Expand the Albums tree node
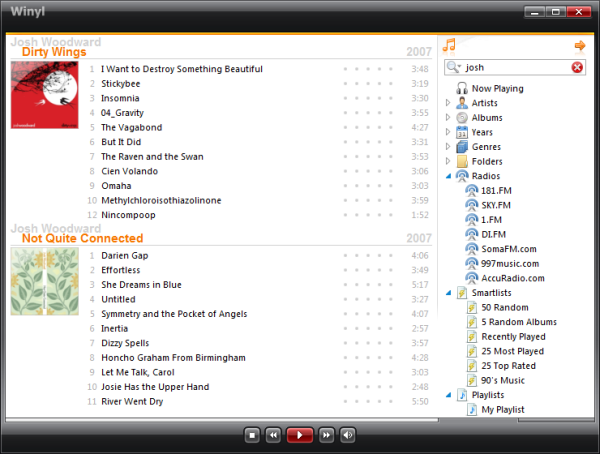 [x=448, y=117]
